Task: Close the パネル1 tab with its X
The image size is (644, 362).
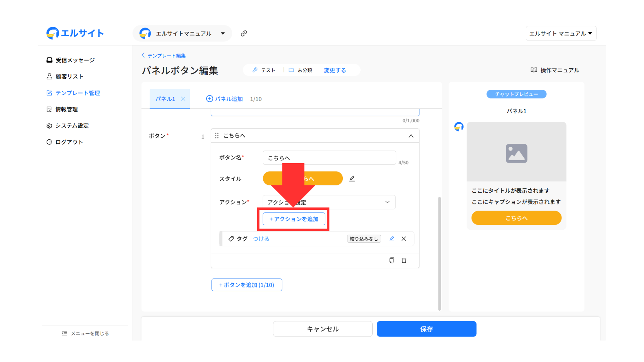Action: coord(183,99)
